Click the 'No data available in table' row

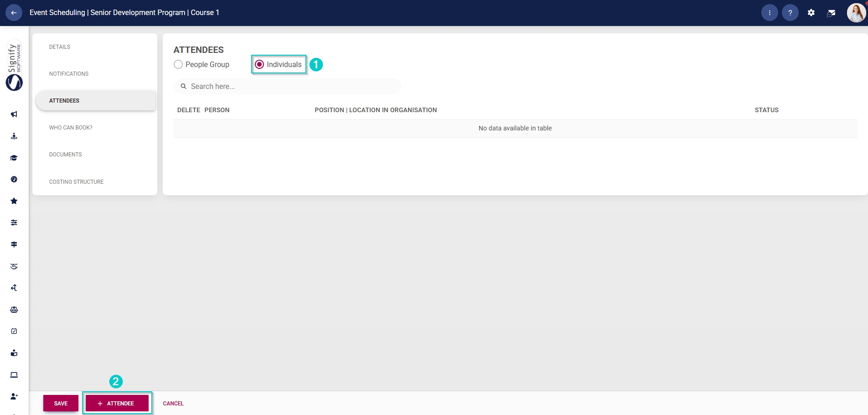515,128
